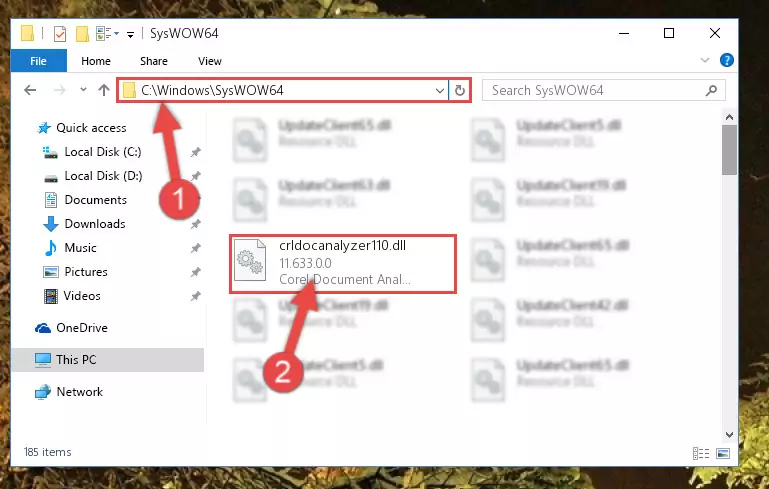Screen dimensions: 769x489
Task: Click the Properties icon in the quick access toolbar
Action: tap(60, 33)
